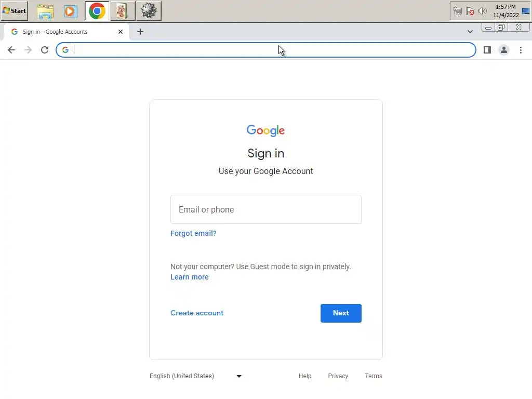Viewport: 532px width, 399px height.
Task: Toggle the Chrome side panel
Action: [x=487, y=50]
